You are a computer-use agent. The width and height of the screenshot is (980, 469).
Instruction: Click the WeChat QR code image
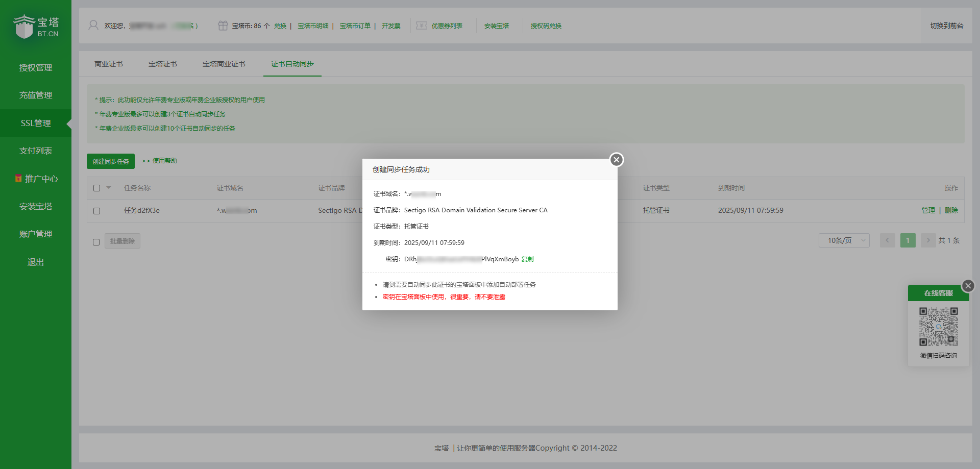(x=939, y=327)
